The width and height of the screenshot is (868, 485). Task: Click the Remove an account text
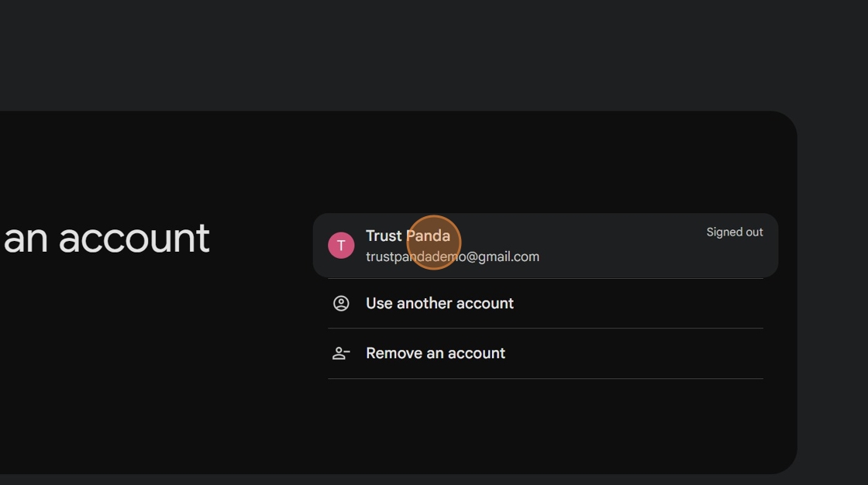[435, 353]
